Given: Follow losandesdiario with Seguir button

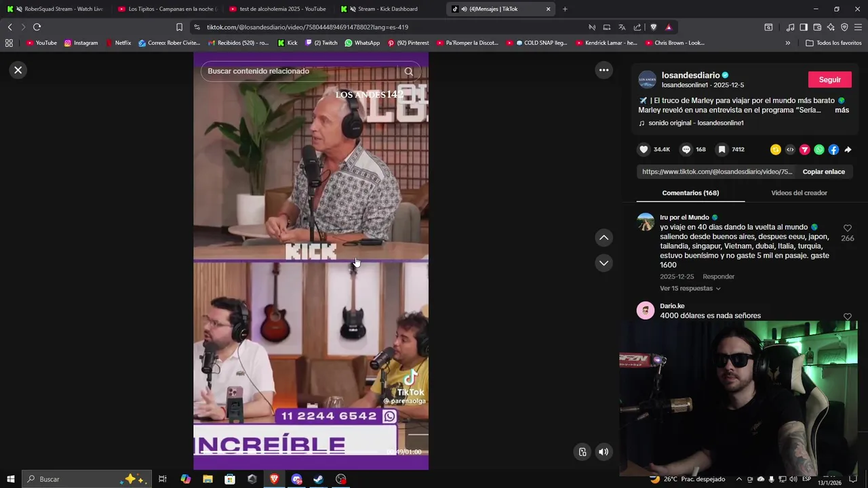Looking at the screenshot, I should [829, 80].
